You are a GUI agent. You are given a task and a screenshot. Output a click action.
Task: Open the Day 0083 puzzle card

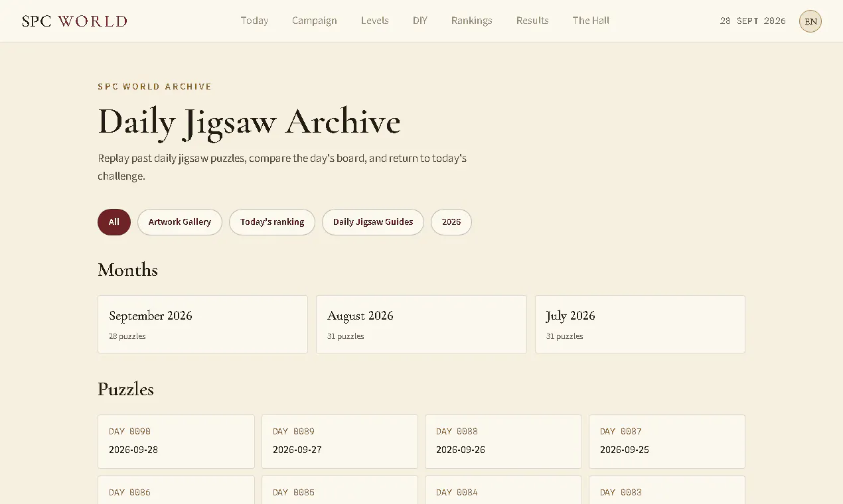pyautogui.click(x=667, y=490)
